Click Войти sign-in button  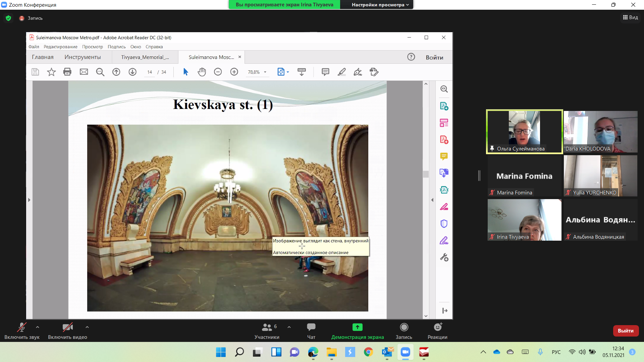point(434,57)
